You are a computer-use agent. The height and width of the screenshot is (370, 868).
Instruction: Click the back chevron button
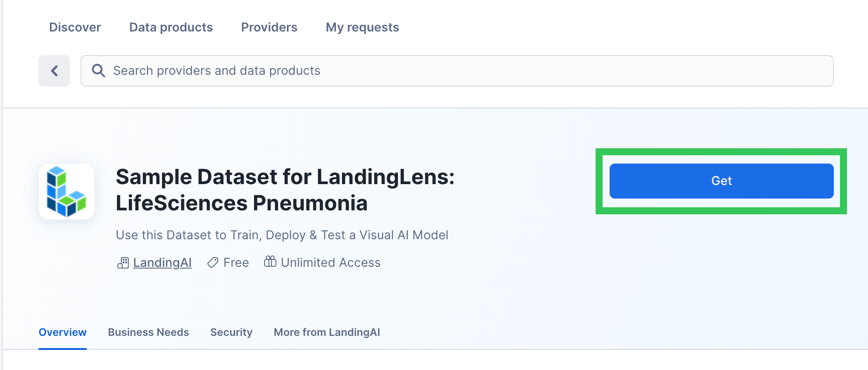(54, 71)
